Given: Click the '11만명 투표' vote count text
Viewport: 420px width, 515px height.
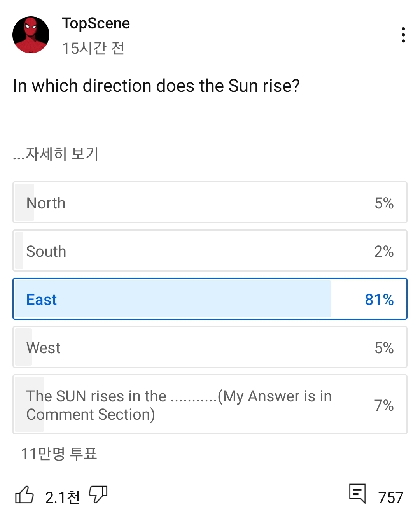Looking at the screenshot, I should click(x=59, y=454).
